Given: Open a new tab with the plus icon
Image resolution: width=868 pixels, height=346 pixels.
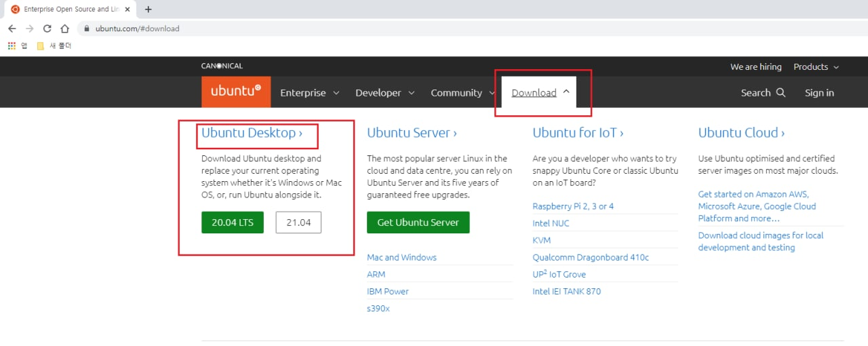Looking at the screenshot, I should tap(149, 9).
